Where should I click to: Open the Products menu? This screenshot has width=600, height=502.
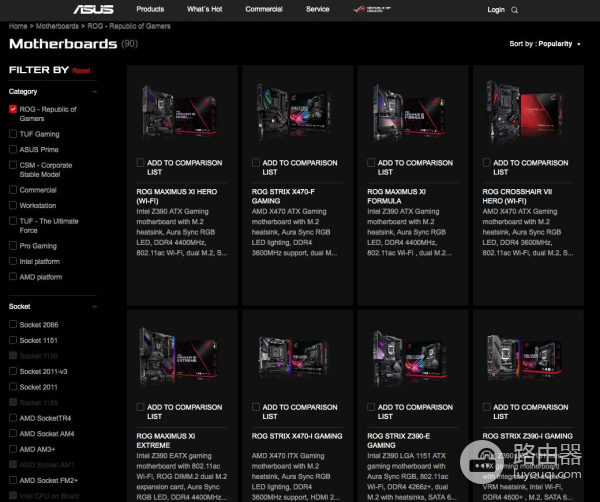coord(150,9)
